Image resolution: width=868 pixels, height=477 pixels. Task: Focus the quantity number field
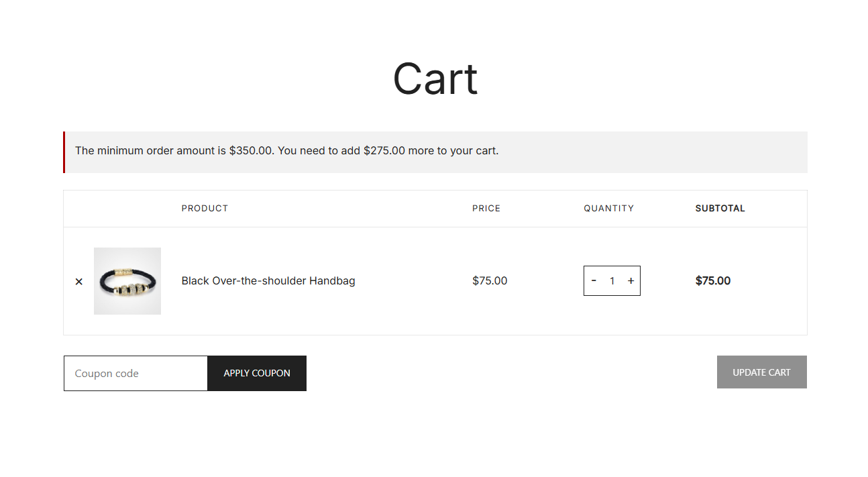tap(612, 281)
